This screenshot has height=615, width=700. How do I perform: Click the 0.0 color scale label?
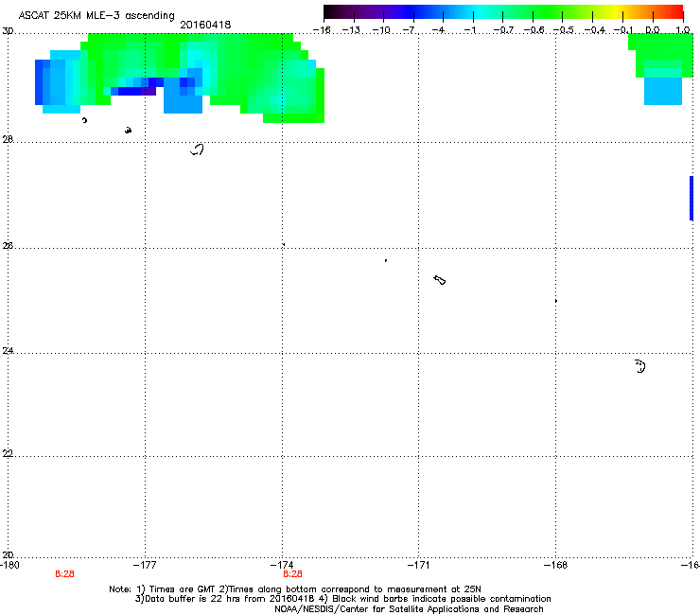[x=653, y=30]
